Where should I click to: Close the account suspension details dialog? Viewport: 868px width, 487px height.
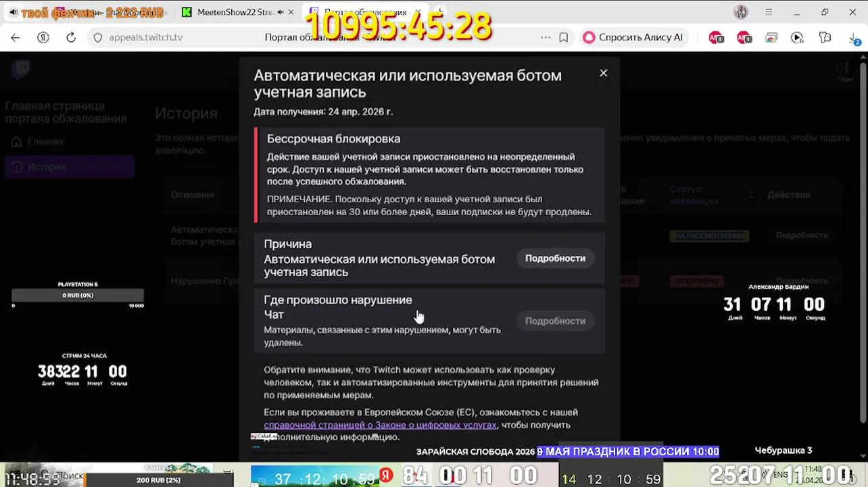[x=604, y=73]
